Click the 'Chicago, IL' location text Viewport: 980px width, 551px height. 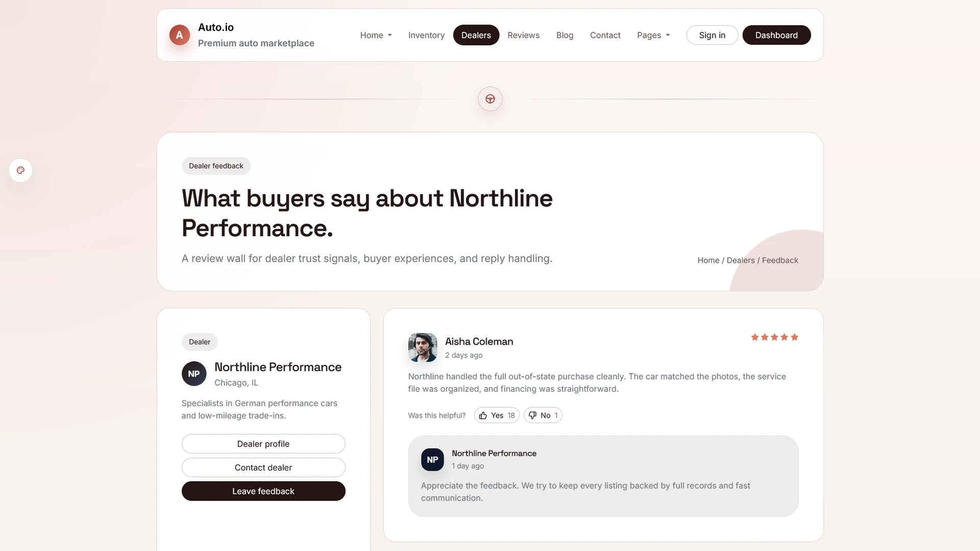coord(236,383)
